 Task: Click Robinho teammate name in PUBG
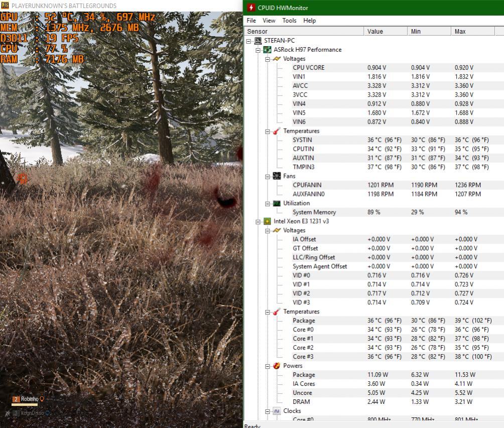click(30, 399)
